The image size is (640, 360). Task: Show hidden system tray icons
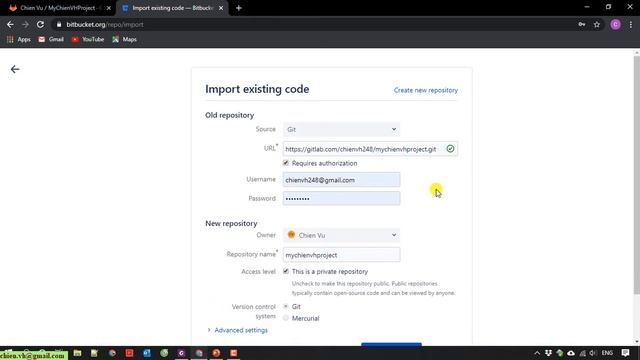(537, 353)
